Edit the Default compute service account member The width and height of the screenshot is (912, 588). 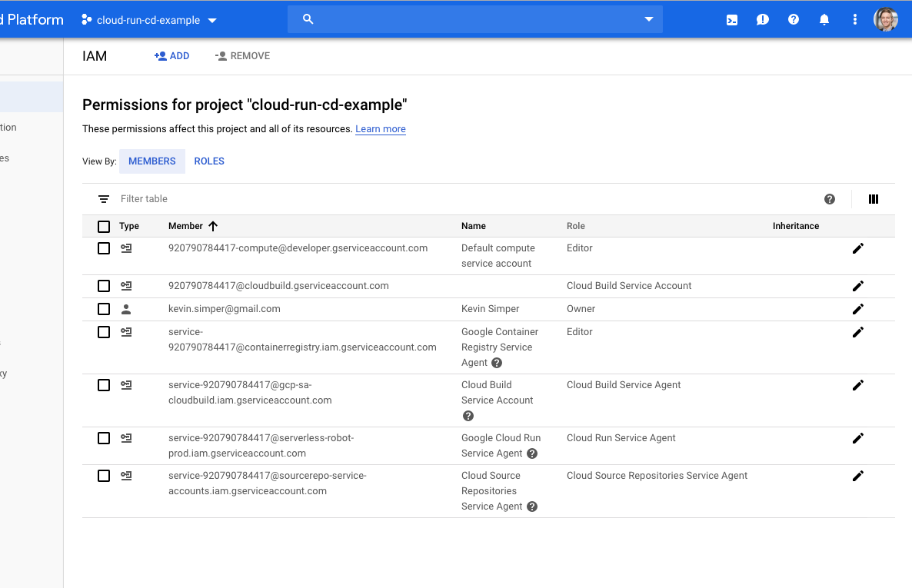click(858, 248)
